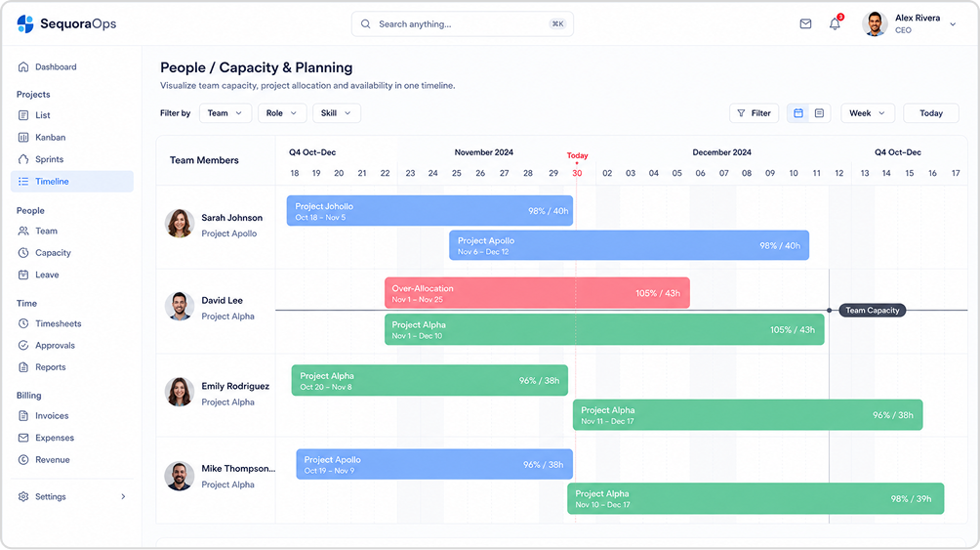This screenshot has width=980, height=550.
Task: Open the mail inbox icon
Action: (805, 23)
